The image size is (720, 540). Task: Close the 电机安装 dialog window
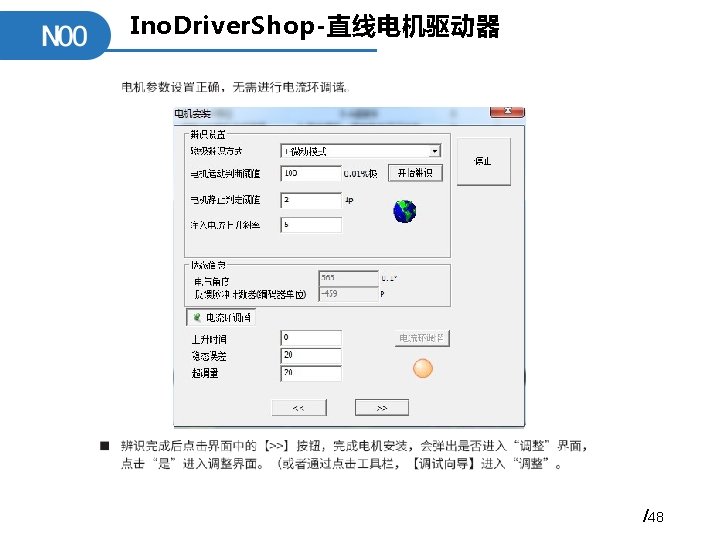pyautogui.click(x=507, y=112)
